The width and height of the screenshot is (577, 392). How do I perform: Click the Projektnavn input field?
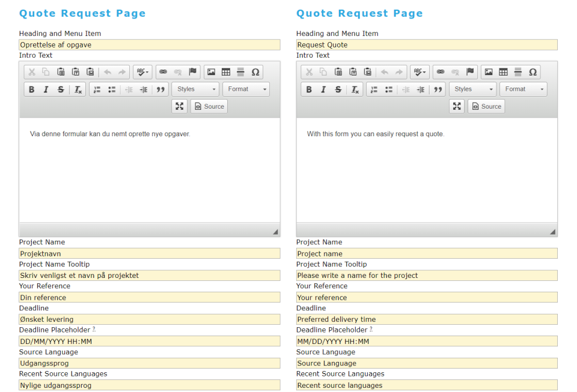pos(149,253)
